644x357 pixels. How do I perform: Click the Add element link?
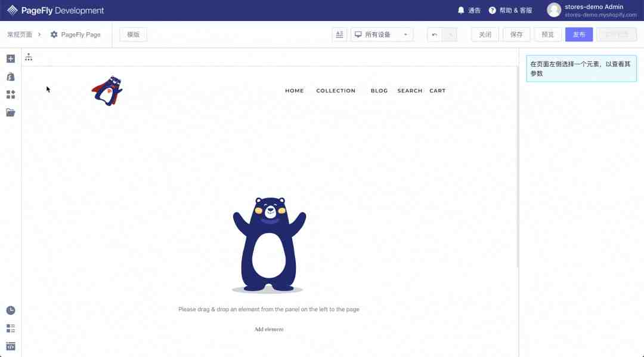(268, 329)
